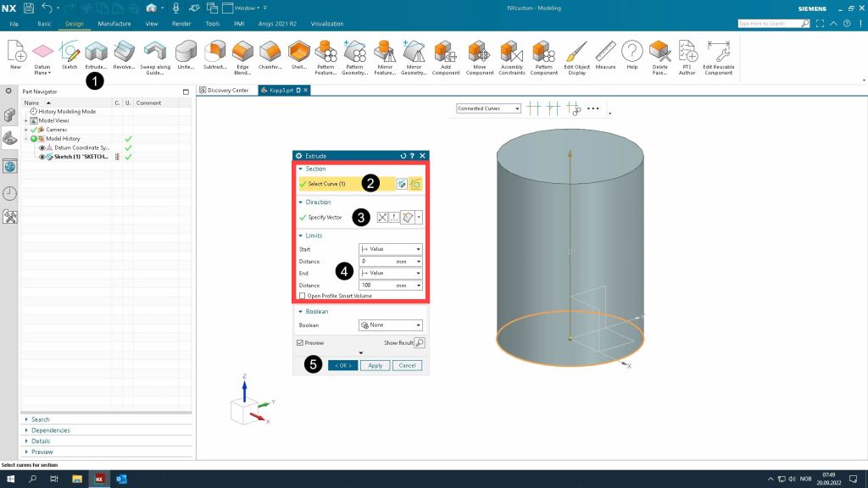Open the Edge Blend tool
This screenshot has width=868, height=488.
pyautogui.click(x=242, y=53)
